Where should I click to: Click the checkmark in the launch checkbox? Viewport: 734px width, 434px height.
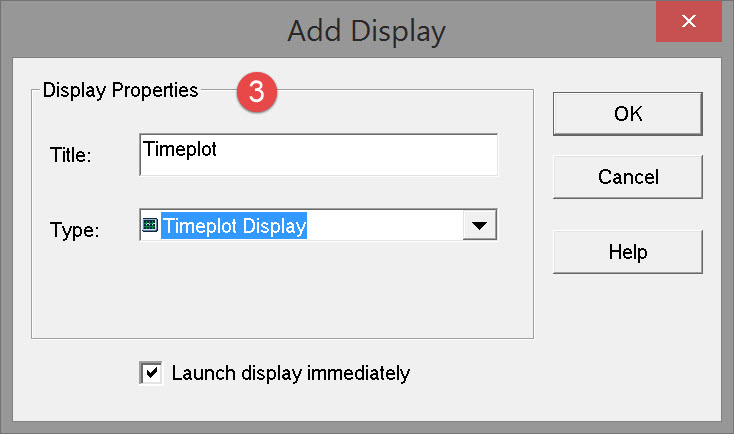coord(151,373)
